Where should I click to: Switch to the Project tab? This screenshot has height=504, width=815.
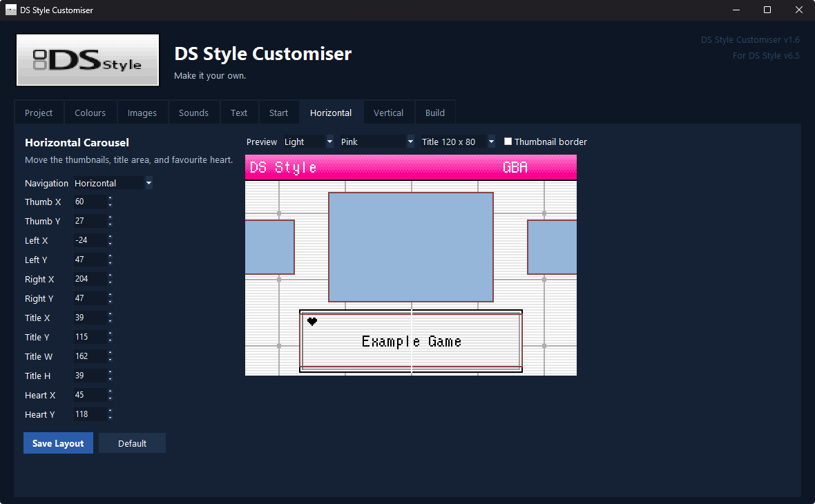(x=39, y=113)
